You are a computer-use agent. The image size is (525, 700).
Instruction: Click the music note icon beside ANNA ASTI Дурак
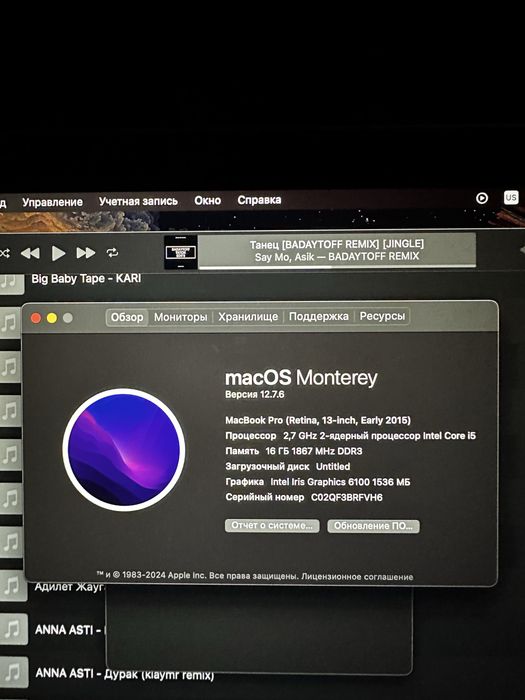click(x=13, y=672)
